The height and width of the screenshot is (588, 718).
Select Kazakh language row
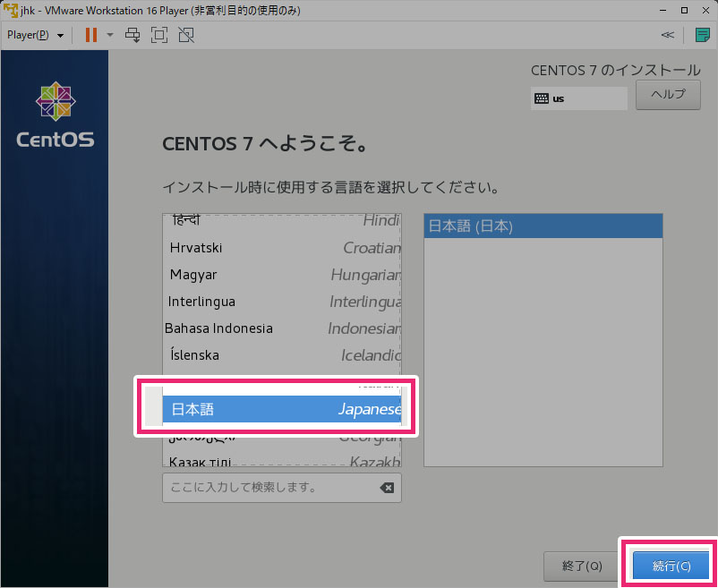(282, 459)
